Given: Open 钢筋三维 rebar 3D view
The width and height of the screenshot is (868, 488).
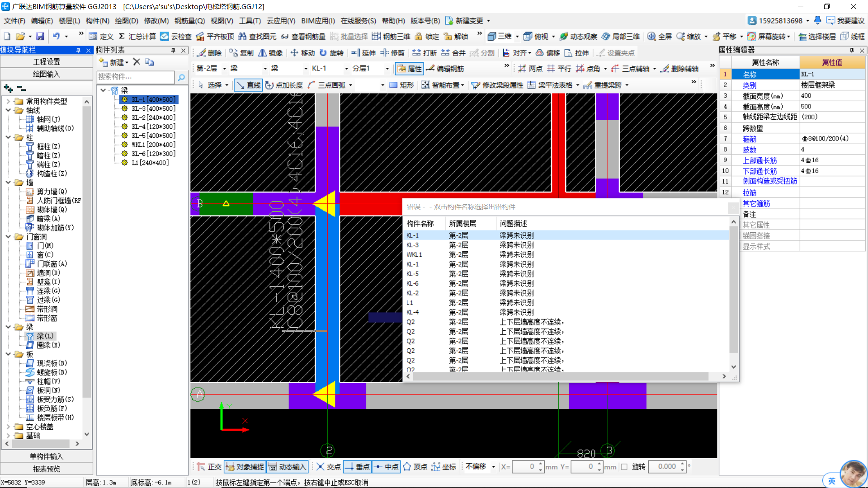Looking at the screenshot, I should click(x=391, y=37).
